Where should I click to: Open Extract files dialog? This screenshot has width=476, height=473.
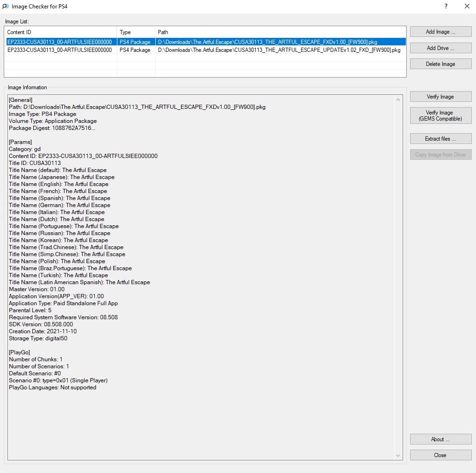click(x=440, y=139)
